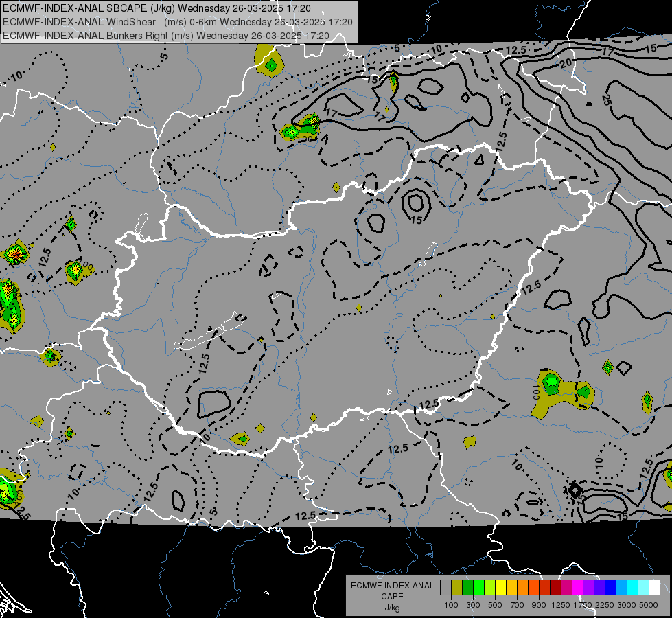Click the 3000 tick label in the legend
The height and width of the screenshot is (618, 672).
pyautogui.click(x=627, y=605)
